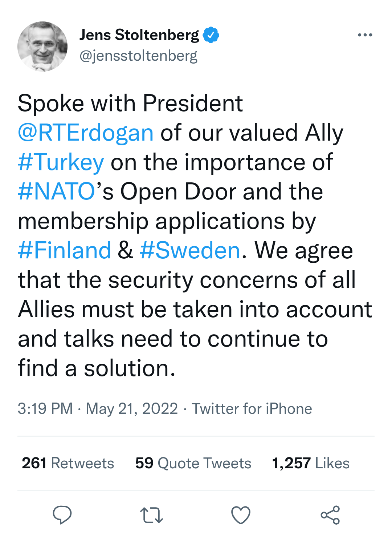View the 1,257 Likes list
Image resolution: width=392 pixels, height=533 pixels.
pos(311,463)
